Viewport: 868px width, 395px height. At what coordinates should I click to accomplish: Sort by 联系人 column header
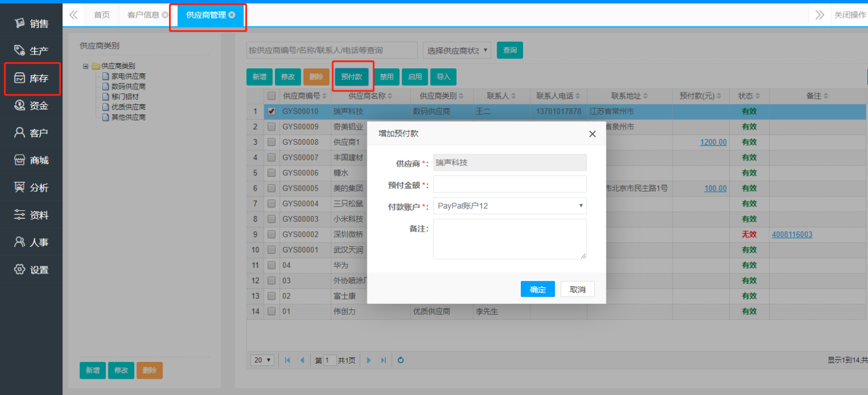pyautogui.click(x=502, y=96)
